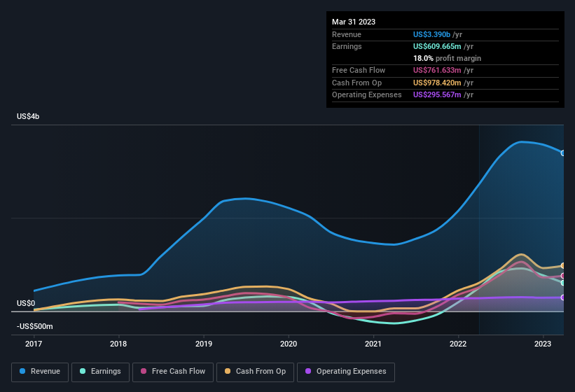Select the 2020 x-axis label
This screenshot has height=392, width=575.
(x=289, y=344)
